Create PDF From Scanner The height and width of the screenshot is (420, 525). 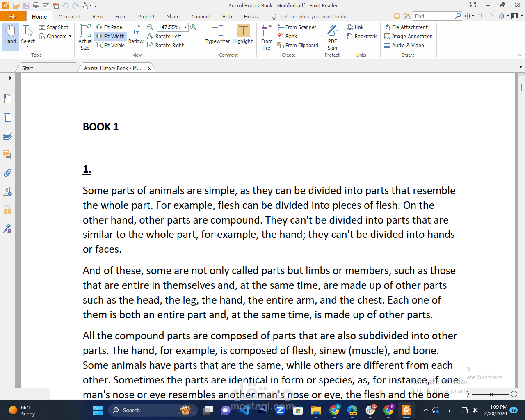coord(297,27)
